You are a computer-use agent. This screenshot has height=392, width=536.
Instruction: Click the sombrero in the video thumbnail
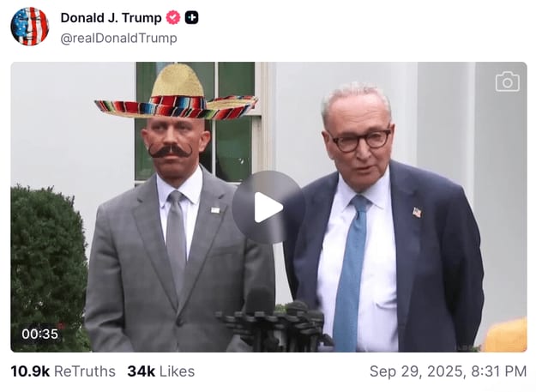coord(178,94)
